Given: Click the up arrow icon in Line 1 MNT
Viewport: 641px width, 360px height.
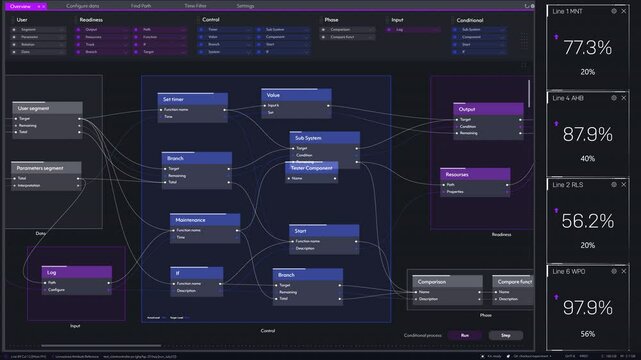Looking at the screenshot, I should coord(556,37).
